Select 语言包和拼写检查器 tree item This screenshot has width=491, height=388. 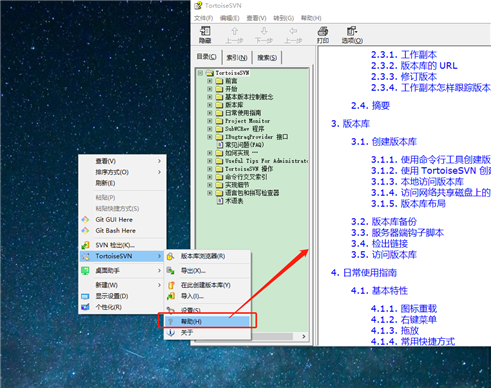pos(252,193)
